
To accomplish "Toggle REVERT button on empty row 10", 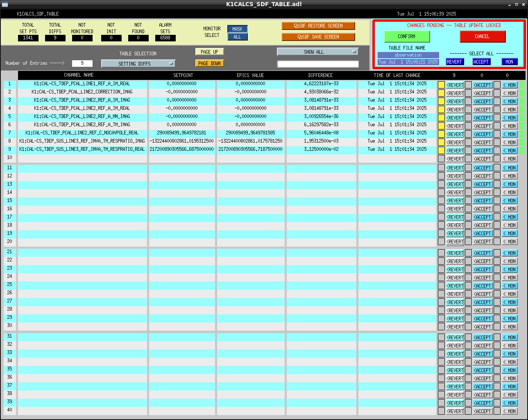I will [455, 159].
